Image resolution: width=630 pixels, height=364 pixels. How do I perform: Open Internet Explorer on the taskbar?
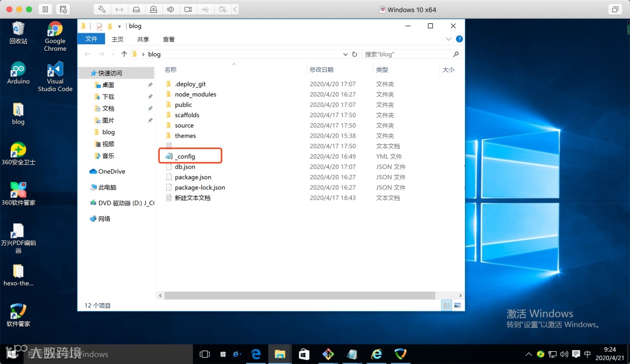point(376,354)
